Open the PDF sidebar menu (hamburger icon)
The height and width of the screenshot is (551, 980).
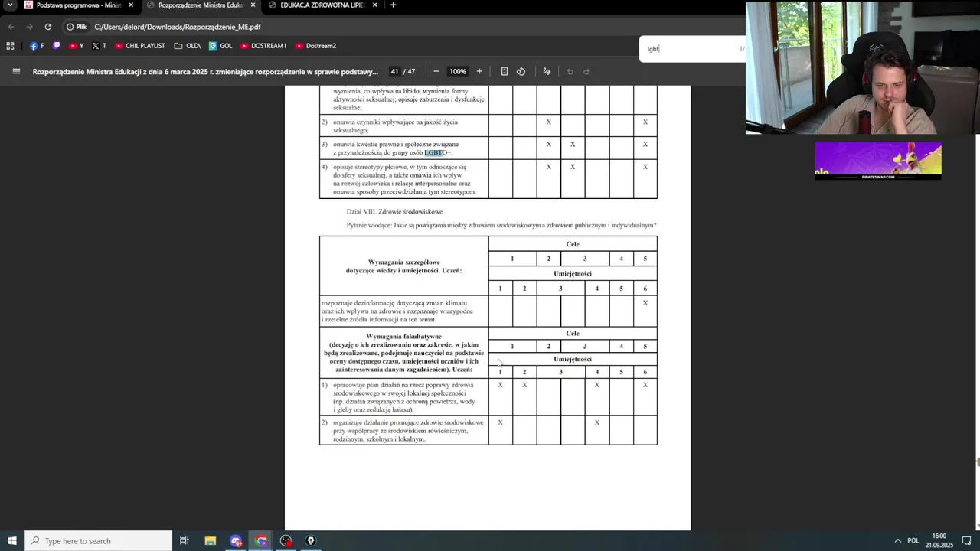[16, 71]
